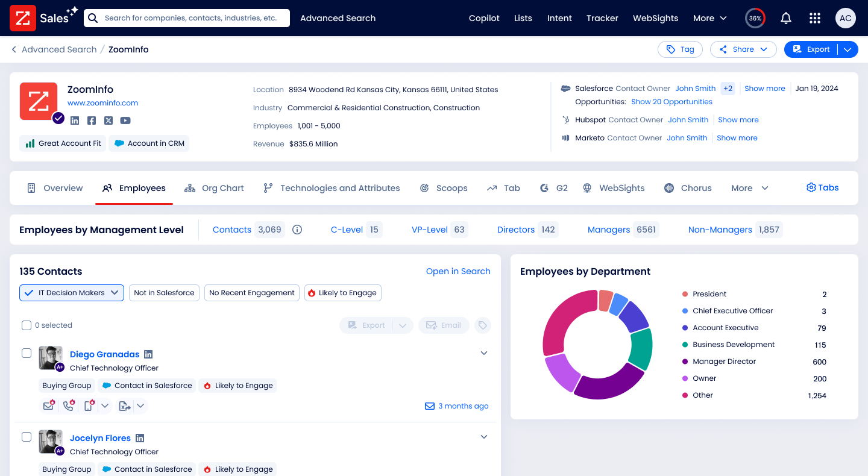Click Show 20 Opportunities link
Screen dimensions: 868x476
coord(671,102)
